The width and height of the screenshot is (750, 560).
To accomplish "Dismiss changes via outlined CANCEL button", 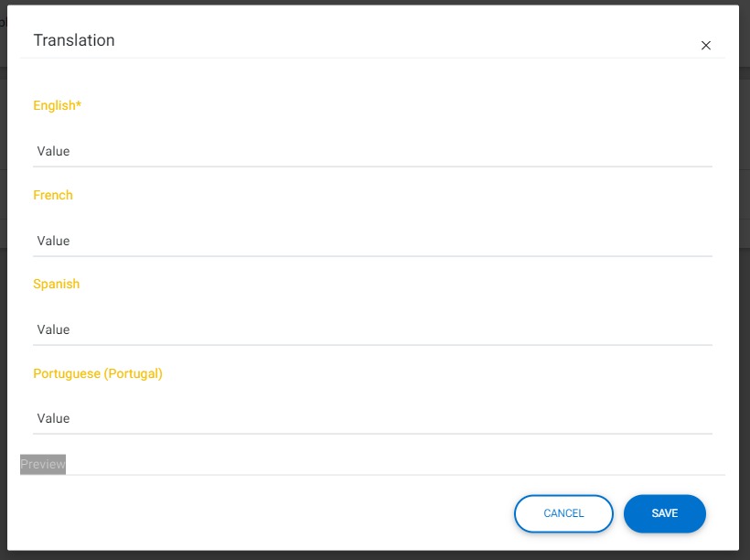I will tap(563, 513).
